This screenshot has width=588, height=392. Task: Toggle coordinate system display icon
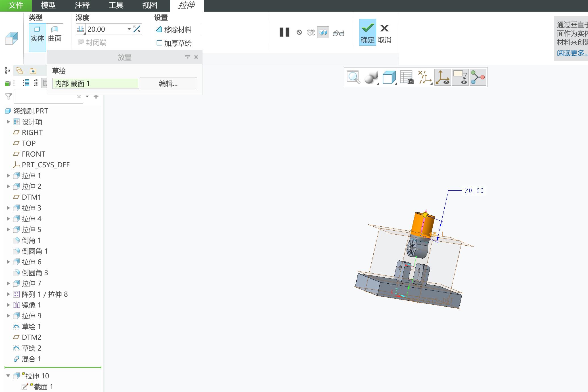[443, 77]
